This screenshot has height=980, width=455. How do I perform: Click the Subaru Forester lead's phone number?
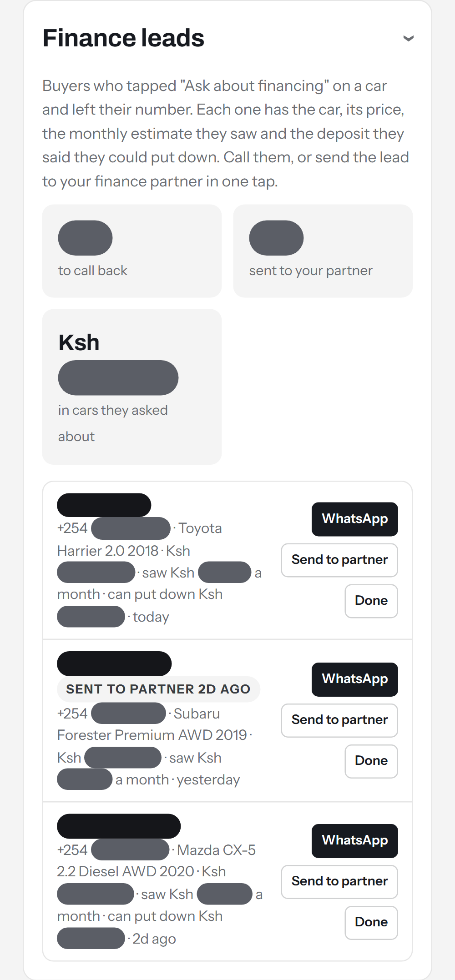[111, 714]
